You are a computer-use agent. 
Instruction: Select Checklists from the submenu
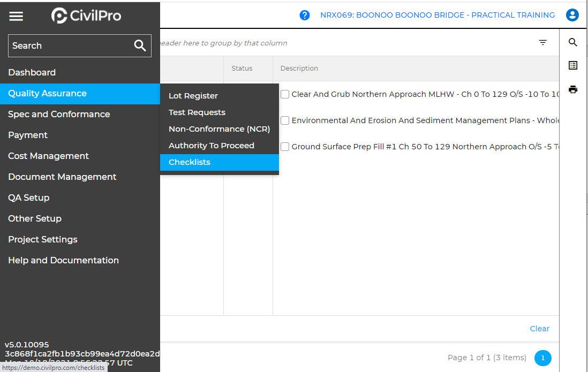pos(190,162)
